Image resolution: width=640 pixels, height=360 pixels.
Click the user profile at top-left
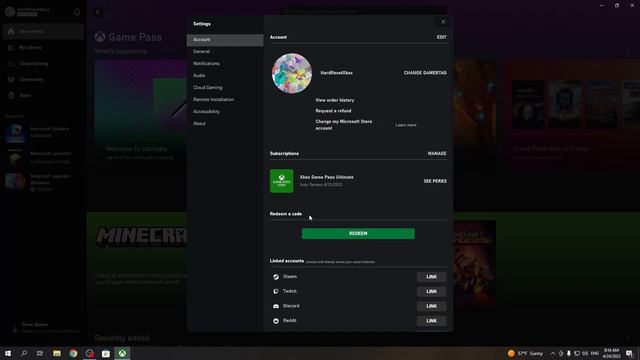(x=28, y=11)
